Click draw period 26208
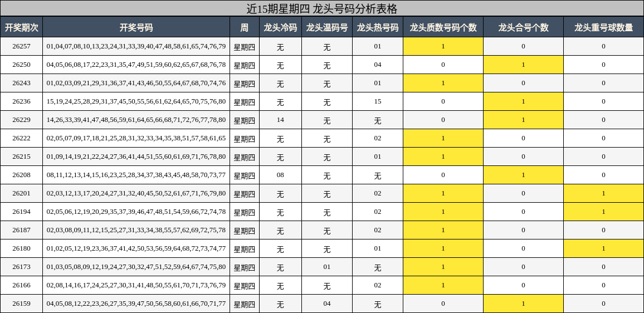Viewport: 644px width, 313px height. (21, 175)
